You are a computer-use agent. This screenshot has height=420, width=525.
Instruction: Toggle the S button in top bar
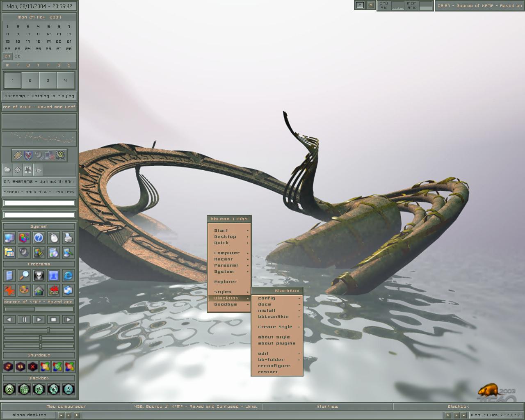click(371, 5)
